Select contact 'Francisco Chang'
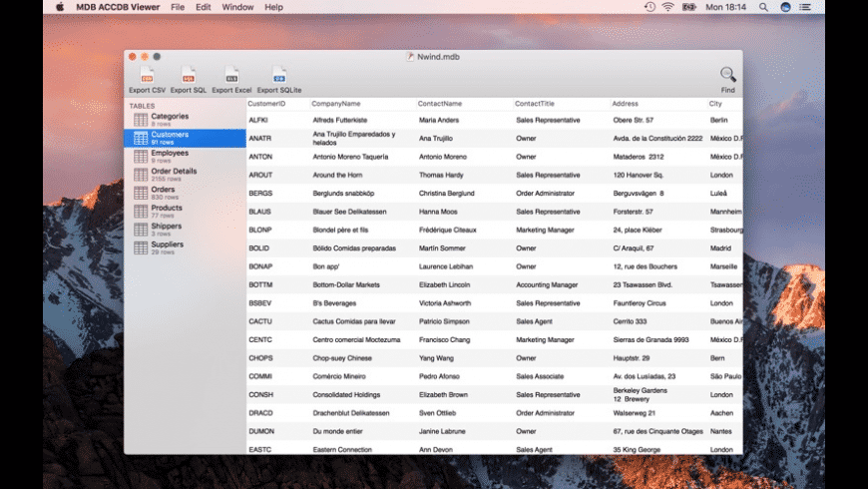The height and width of the screenshot is (489, 868). coord(445,339)
